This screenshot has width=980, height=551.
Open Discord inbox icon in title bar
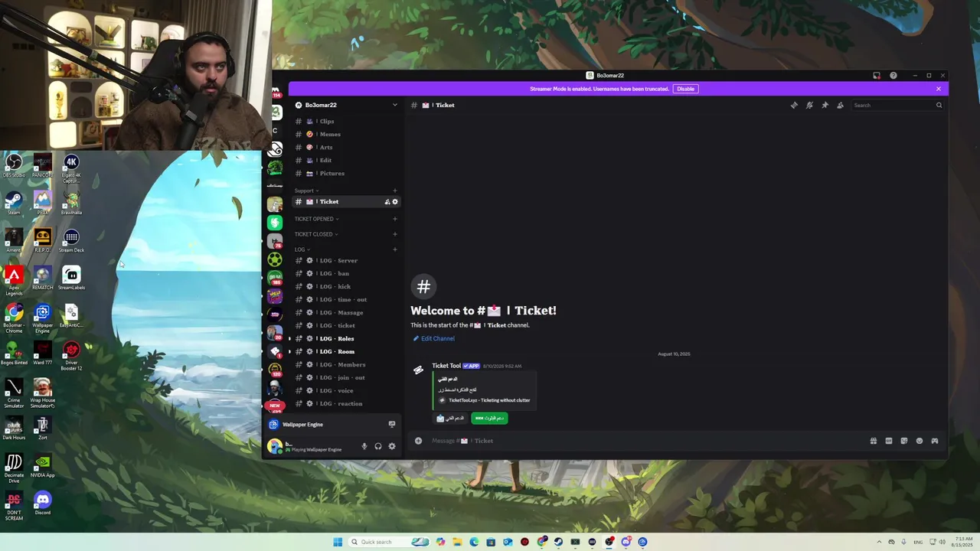(x=877, y=76)
